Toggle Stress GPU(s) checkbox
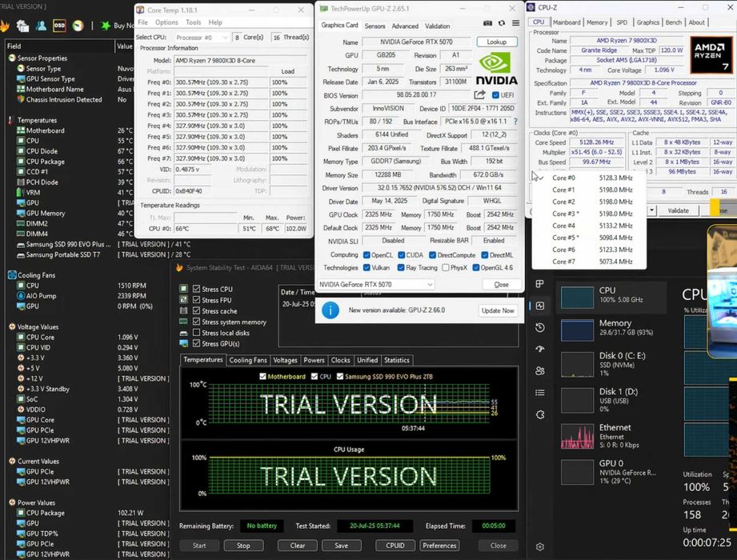This screenshot has height=560, width=737. tap(197, 343)
